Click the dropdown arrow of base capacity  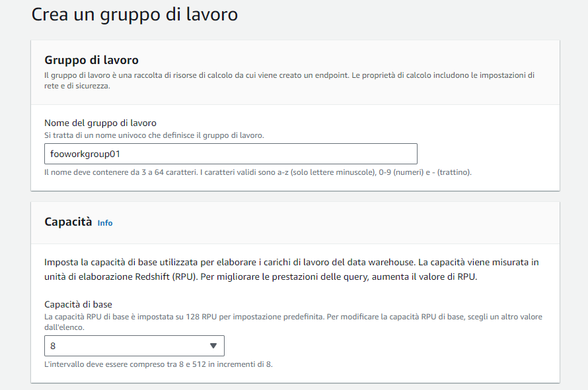point(213,346)
